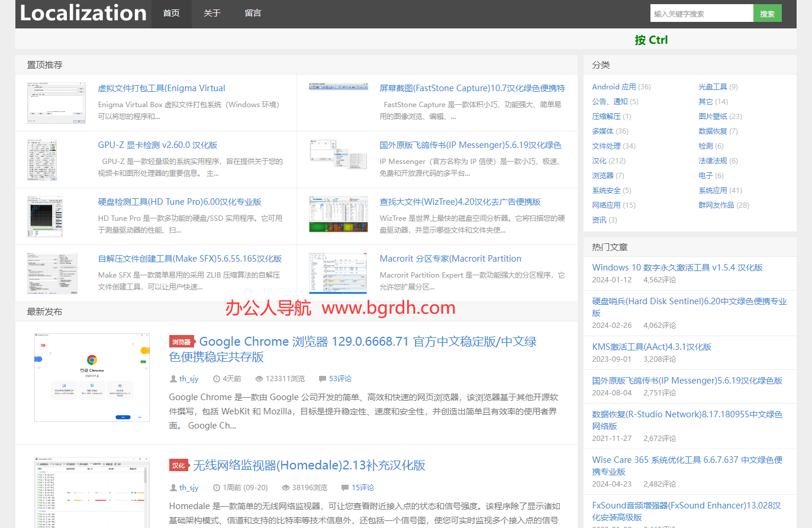
Task: Select 法律法规 category
Action: tap(713, 161)
